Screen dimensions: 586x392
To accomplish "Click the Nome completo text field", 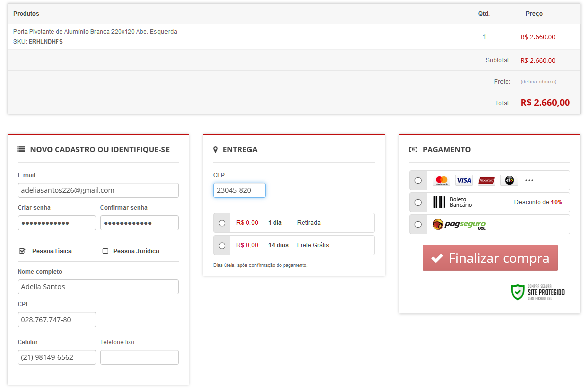I will click(98, 287).
